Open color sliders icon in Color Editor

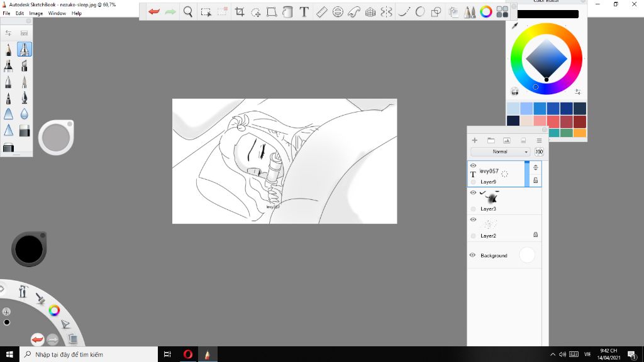(578, 92)
